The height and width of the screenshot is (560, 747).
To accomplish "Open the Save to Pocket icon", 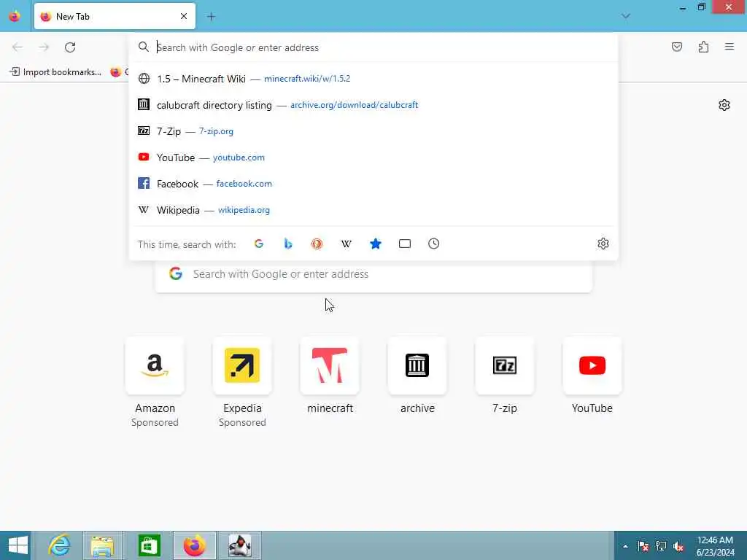I will pos(677,47).
